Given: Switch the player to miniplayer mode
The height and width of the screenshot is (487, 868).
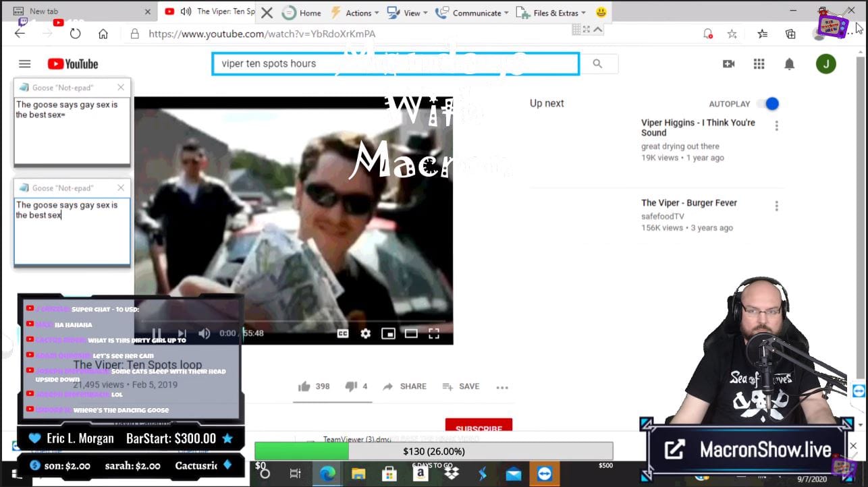Looking at the screenshot, I should pyautogui.click(x=388, y=333).
